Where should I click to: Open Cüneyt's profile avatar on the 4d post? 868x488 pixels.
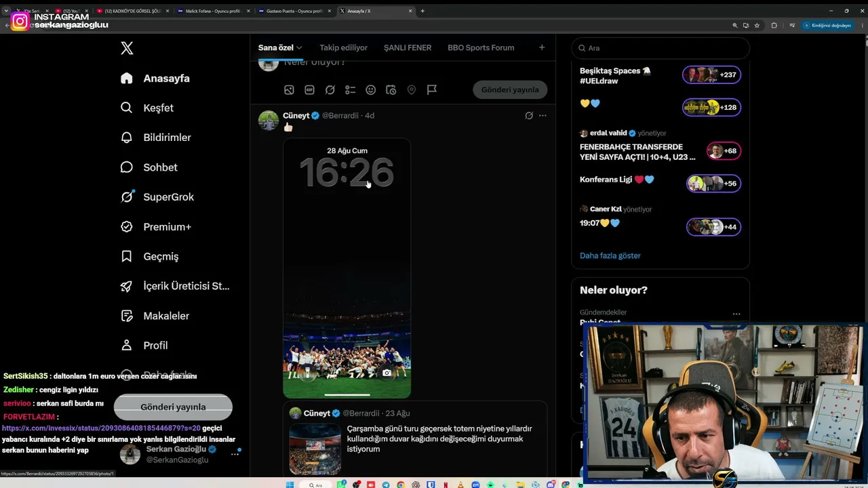point(269,121)
